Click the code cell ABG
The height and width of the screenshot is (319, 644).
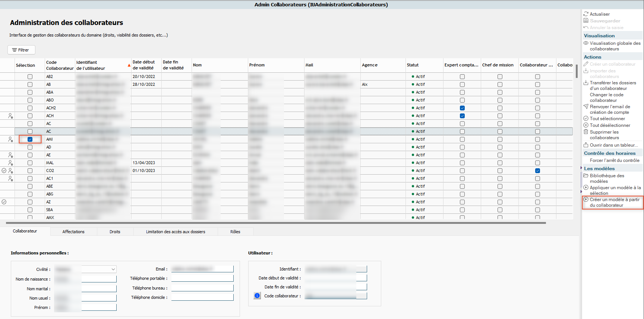tap(60, 194)
